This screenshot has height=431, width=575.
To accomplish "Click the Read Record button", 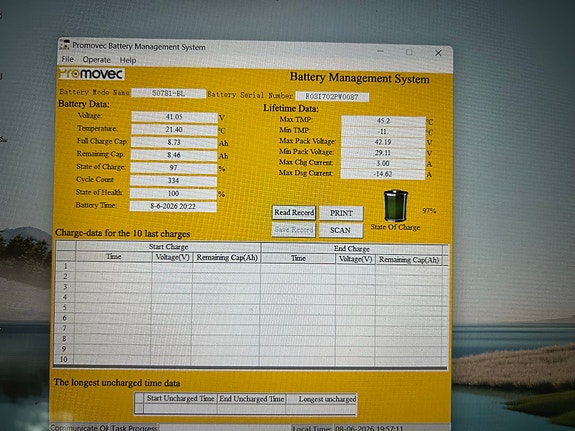I will pyautogui.click(x=294, y=213).
